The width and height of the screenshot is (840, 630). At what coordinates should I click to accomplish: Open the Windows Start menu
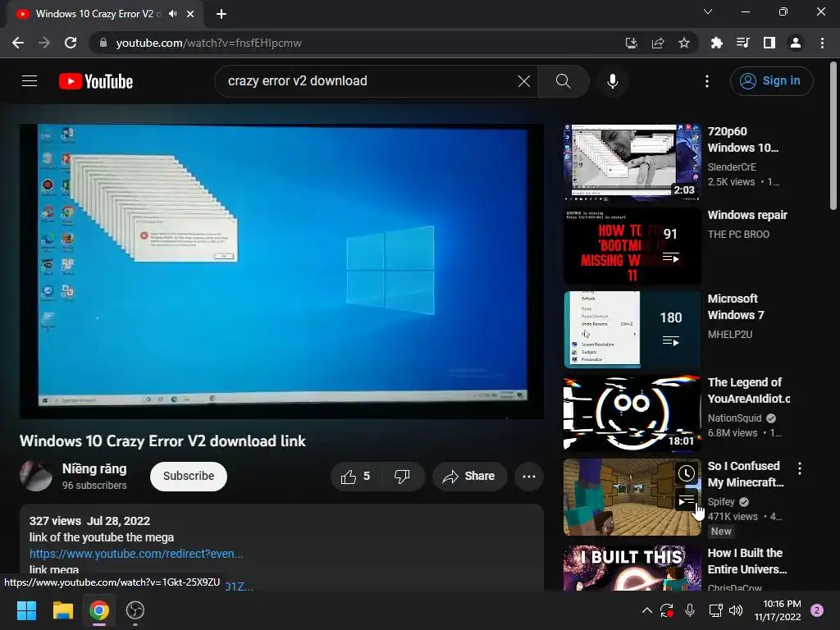pos(26,610)
